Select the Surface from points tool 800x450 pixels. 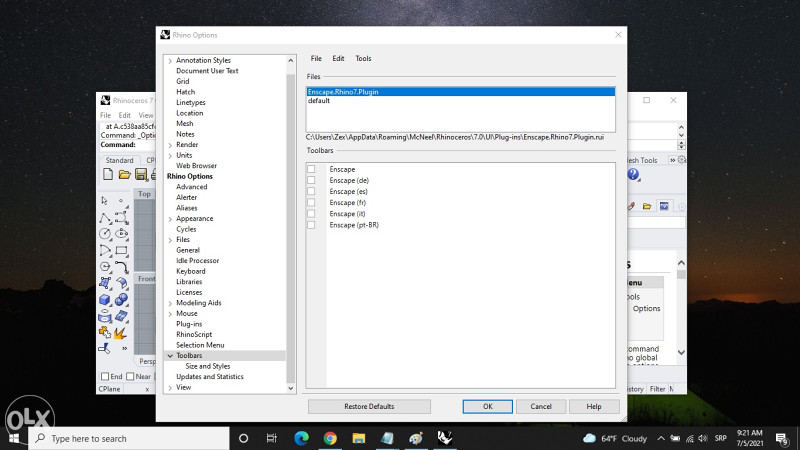click(x=105, y=283)
